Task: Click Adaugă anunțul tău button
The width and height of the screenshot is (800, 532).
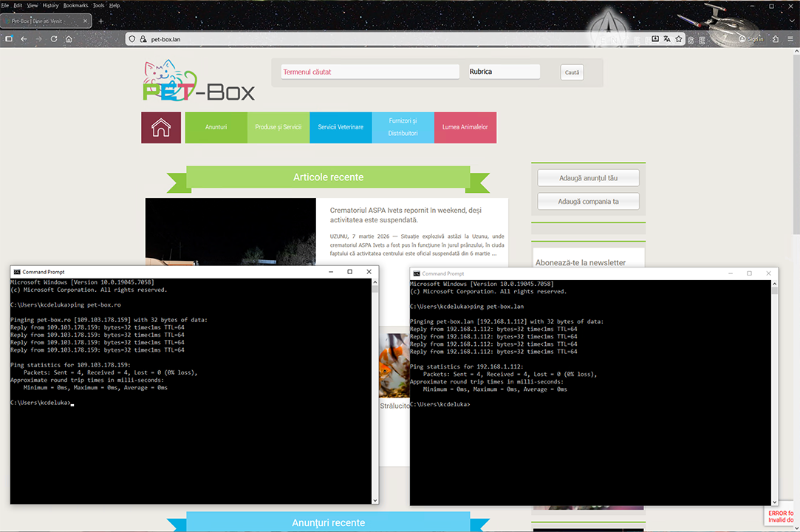Action: (x=588, y=179)
